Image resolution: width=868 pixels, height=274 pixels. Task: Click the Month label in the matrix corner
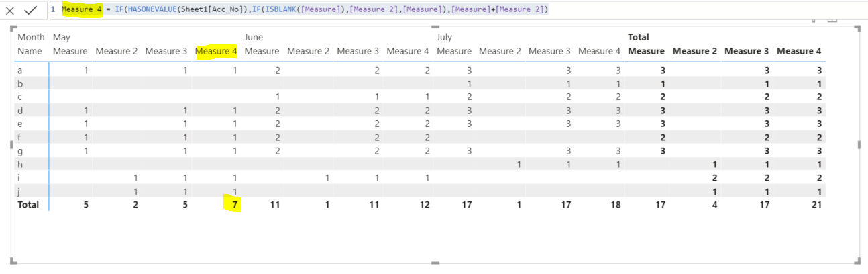tap(31, 37)
